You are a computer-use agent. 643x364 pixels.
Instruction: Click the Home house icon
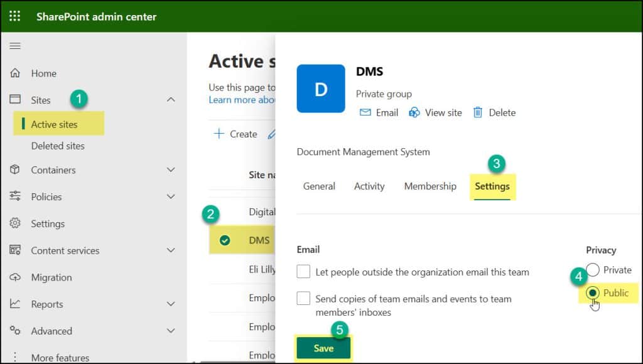(15, 73)
